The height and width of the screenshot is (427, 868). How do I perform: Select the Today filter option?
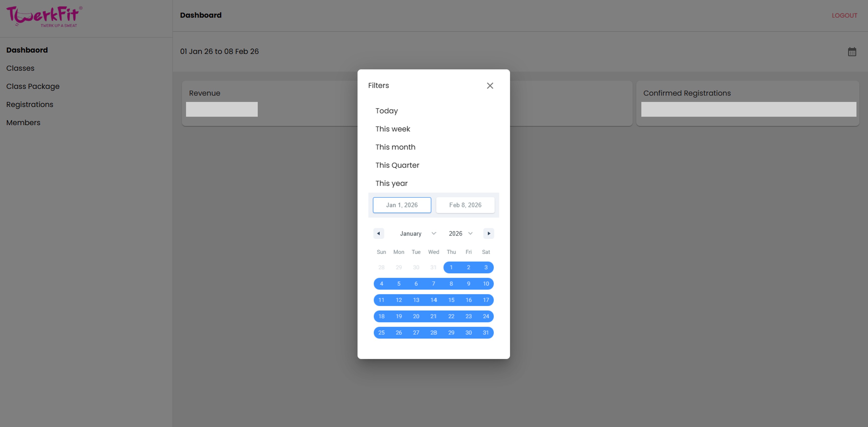tap(387, 111)
